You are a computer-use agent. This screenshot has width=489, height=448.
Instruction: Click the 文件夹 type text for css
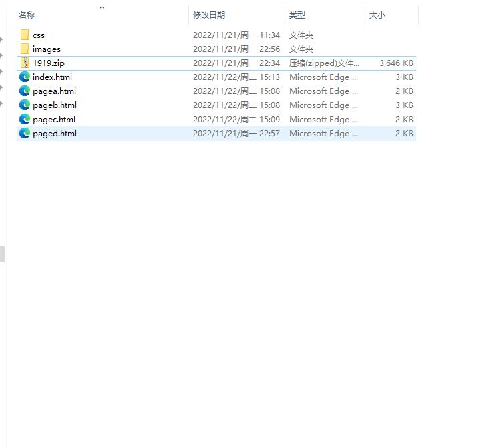(301, 35)
